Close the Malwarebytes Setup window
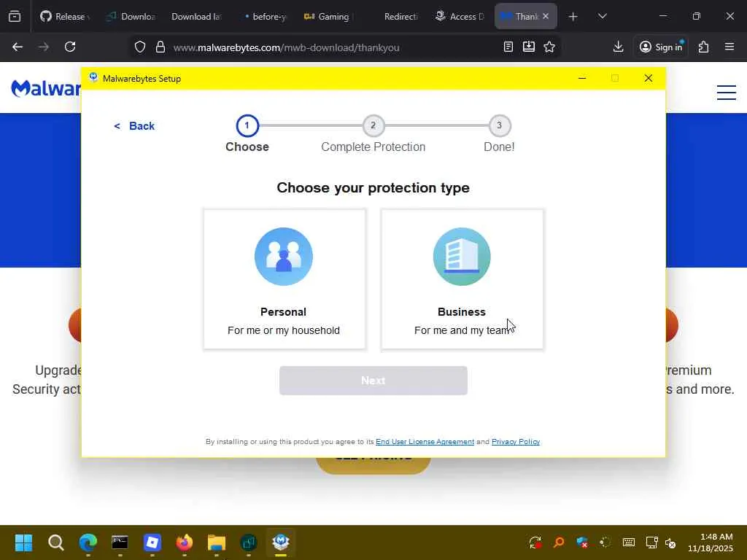 [x=649, y=78]
